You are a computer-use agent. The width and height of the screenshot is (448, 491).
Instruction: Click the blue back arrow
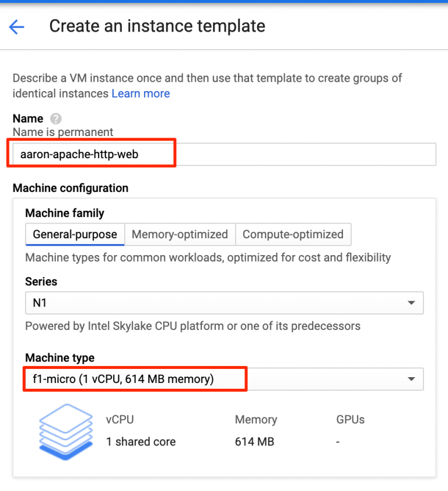pyautogui.click(x=16, y=27)
